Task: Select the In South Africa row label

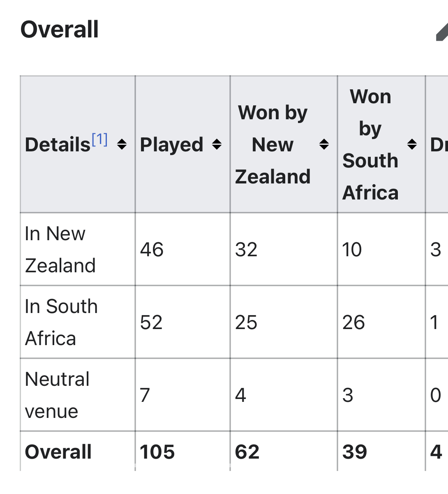Action: pos(61,322)
